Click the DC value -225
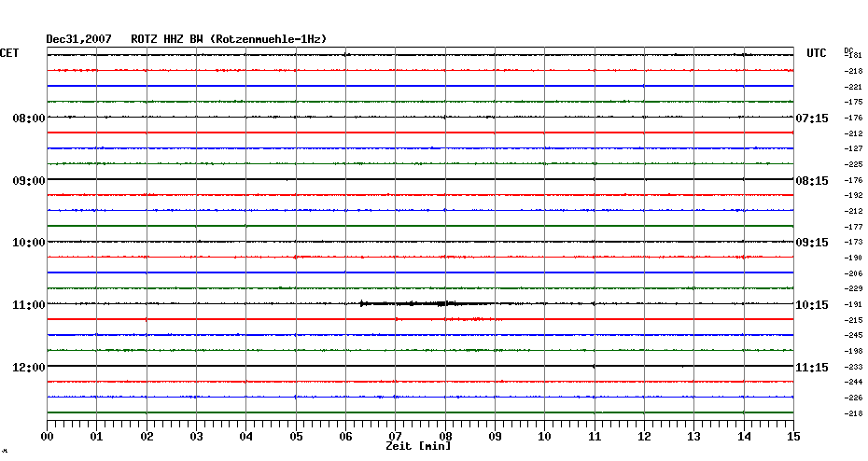868x461 pixels. pos(853,164)
